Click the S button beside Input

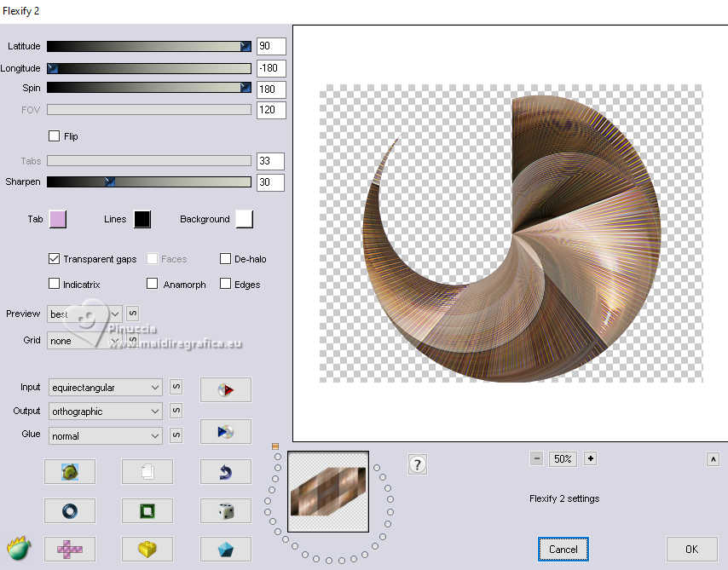click(176, 387)
